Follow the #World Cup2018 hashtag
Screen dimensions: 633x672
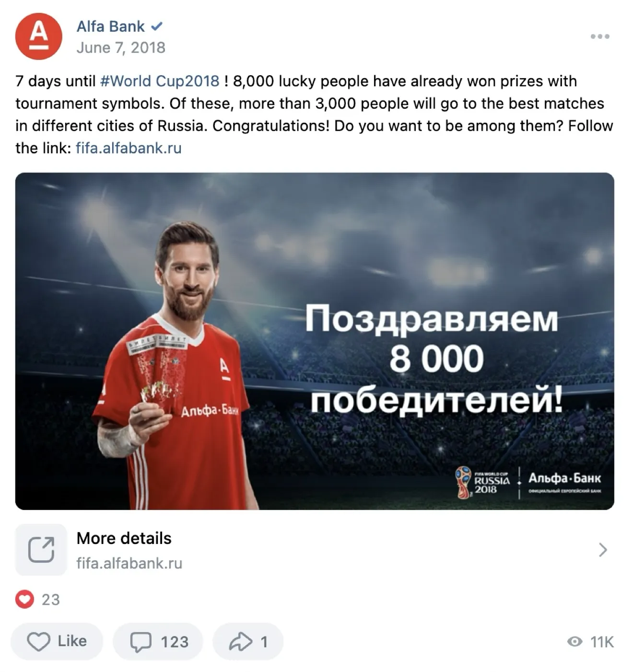[x=160, y=81]
